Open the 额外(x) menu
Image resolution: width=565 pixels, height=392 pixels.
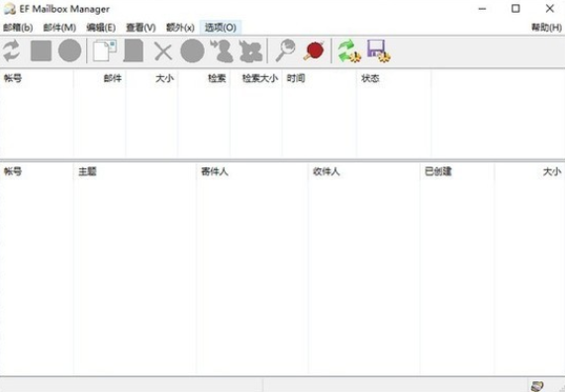[x=180, y=28]
